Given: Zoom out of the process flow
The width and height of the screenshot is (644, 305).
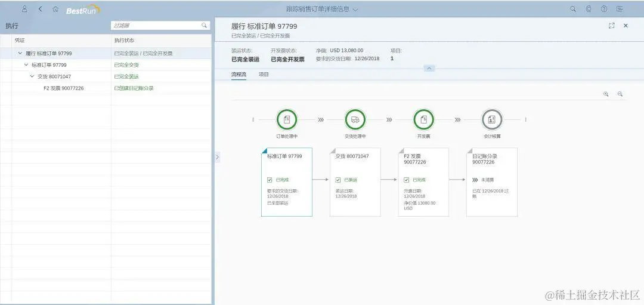Looking at the screenshot, I should [x=620, y=94].
